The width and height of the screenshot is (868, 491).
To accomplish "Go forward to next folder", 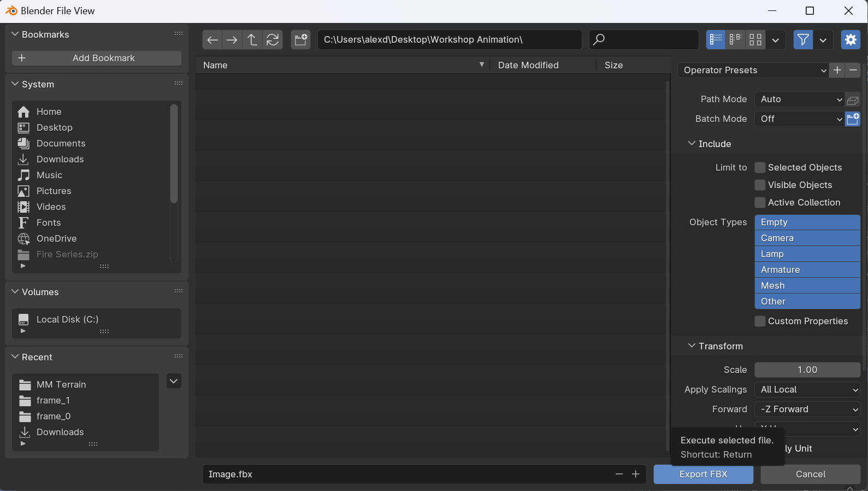I will (232, 40).
